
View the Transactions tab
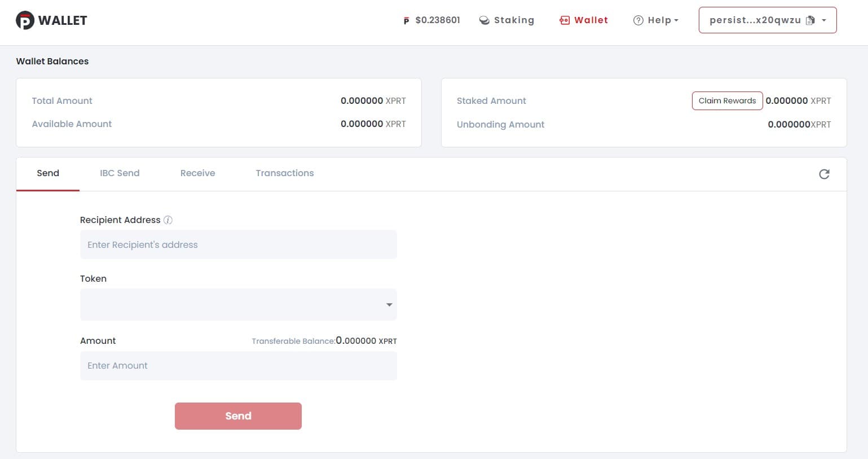[x=284, y=173]
